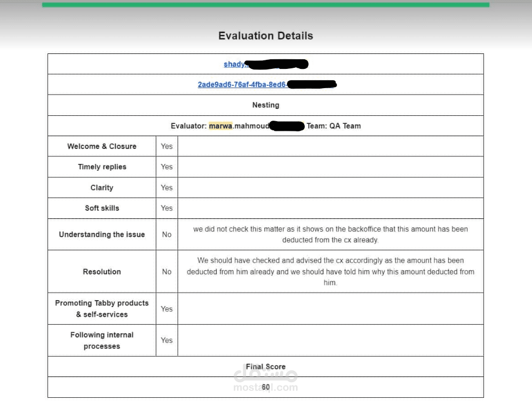The image size is (532, 401).
Task: Click the Resolution criterion label
Action: [x=102, y=272]
